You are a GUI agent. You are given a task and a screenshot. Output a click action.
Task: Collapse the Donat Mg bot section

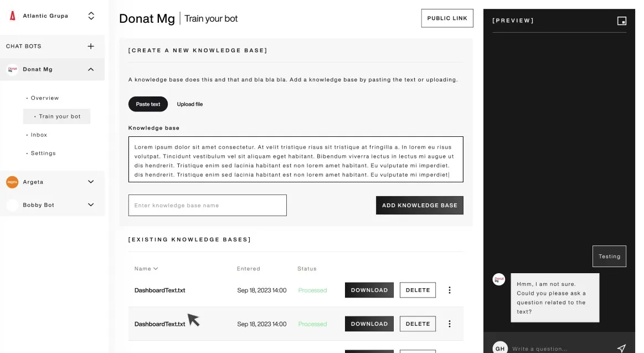pyautogui.click(x=91, y=69)
